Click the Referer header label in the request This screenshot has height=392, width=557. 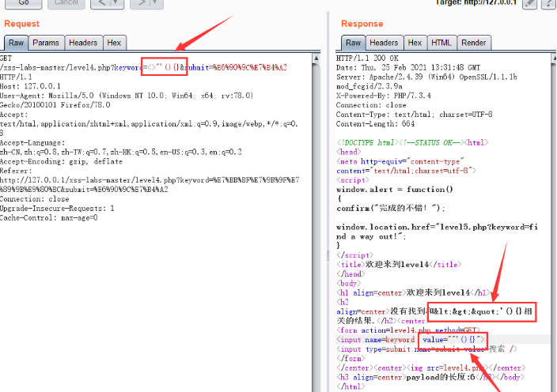click(x=16, y=171)
